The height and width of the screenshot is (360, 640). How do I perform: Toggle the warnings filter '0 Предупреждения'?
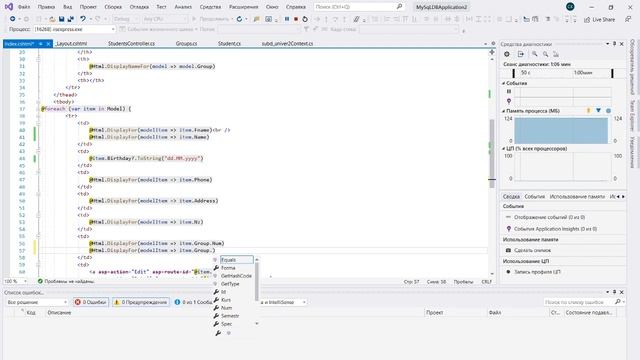(141, 302)
